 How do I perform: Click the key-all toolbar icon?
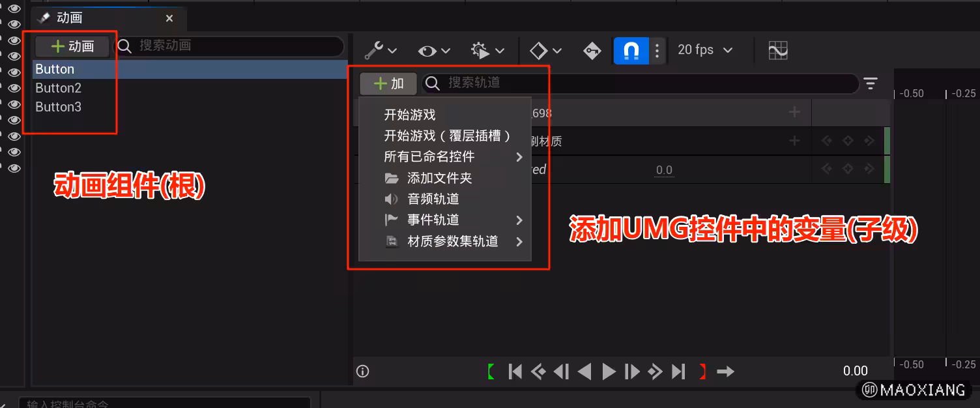(x=592, y=50)
